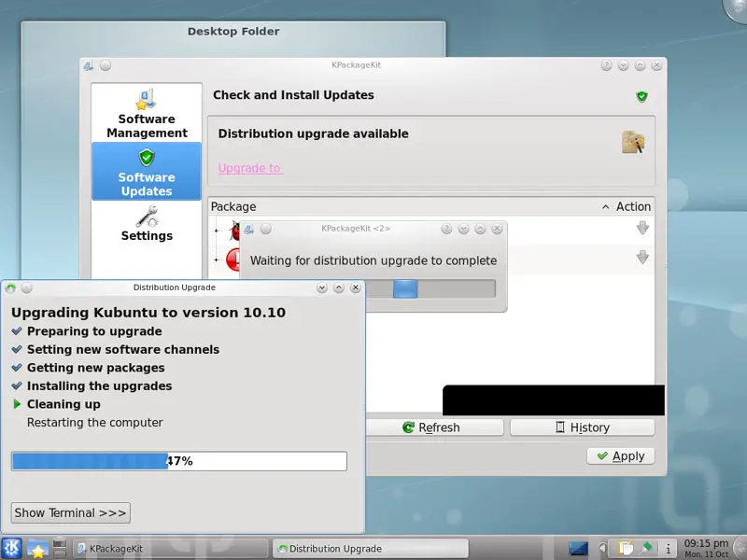
Task: Open the Plasma toolbox in the screen corner
Action: click(736, 8)
